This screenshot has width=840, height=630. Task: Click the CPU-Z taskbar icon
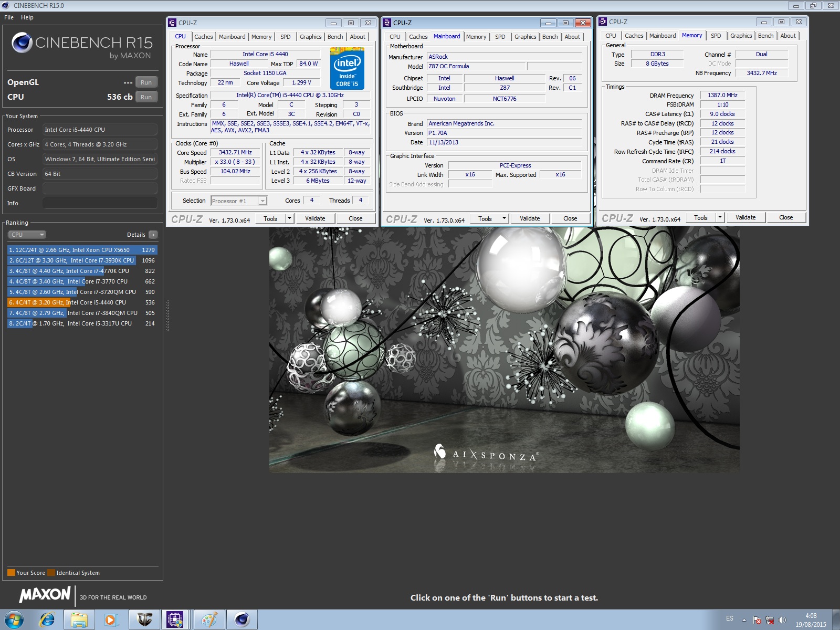point(175,620)
